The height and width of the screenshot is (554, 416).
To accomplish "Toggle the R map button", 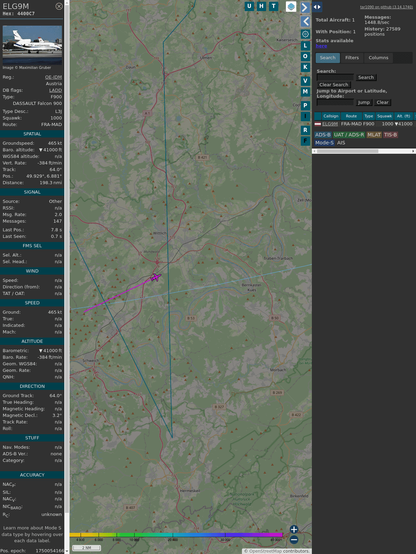I will (305, 130).
